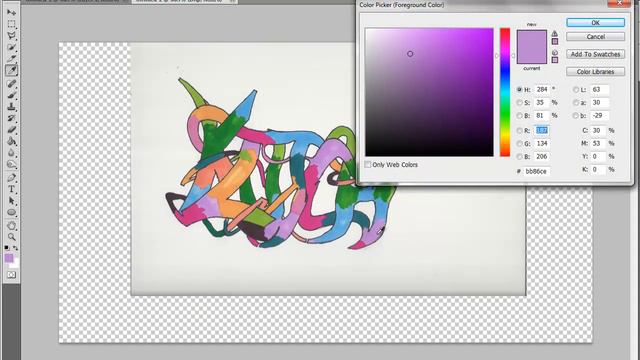The width and height of the screenshot is (640, 360).
Task: Click the highlighted R value field
Action: pos(542,131)
